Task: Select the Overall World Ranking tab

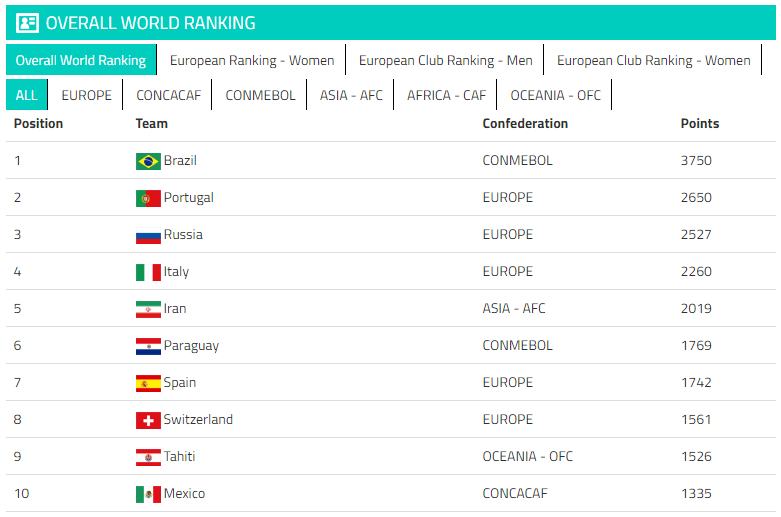Action: click(x=81, y=60)
